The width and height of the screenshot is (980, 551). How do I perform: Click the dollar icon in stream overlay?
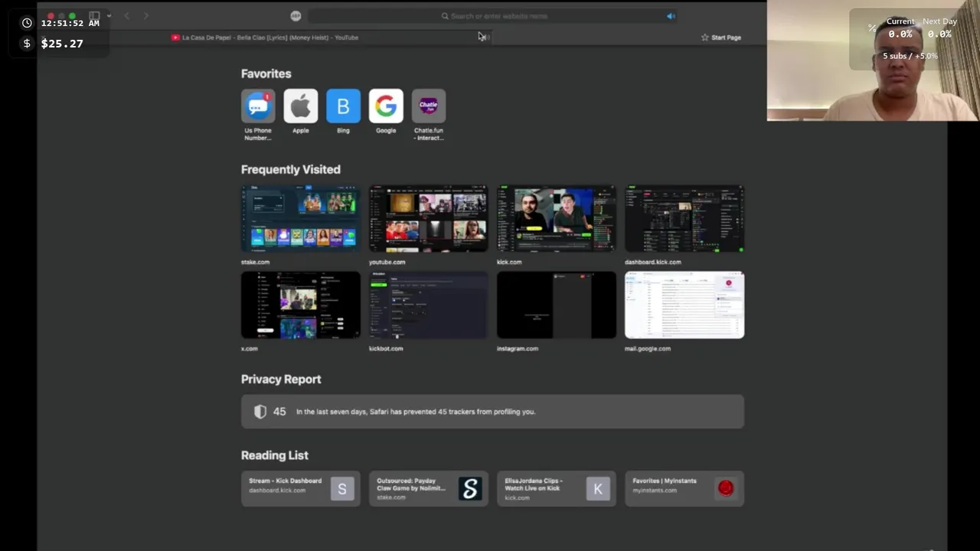[x=27, y=44]
